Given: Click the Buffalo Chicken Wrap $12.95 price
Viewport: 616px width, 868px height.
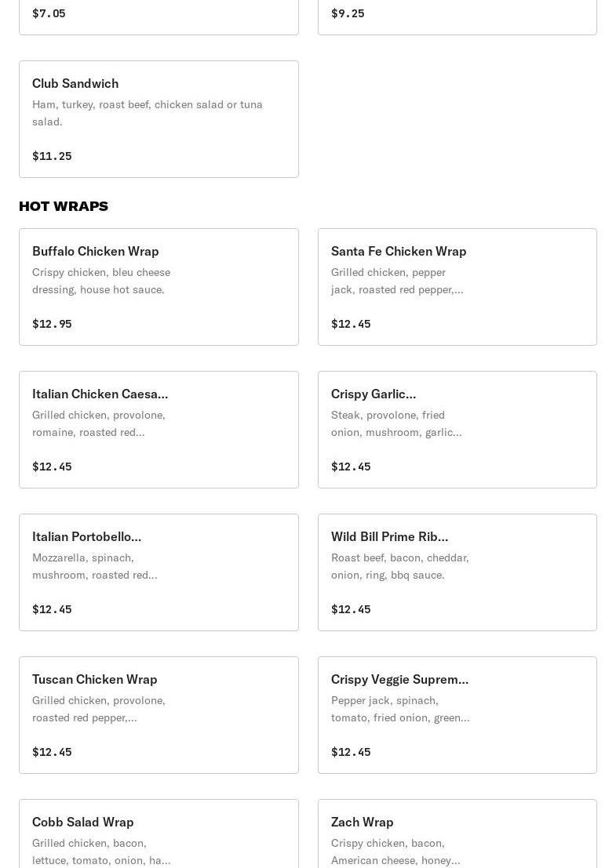Looking at the screenshot, I should click(52, 324).
